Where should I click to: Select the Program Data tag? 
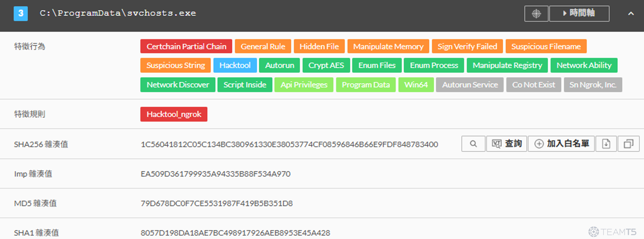pos(365,85)
